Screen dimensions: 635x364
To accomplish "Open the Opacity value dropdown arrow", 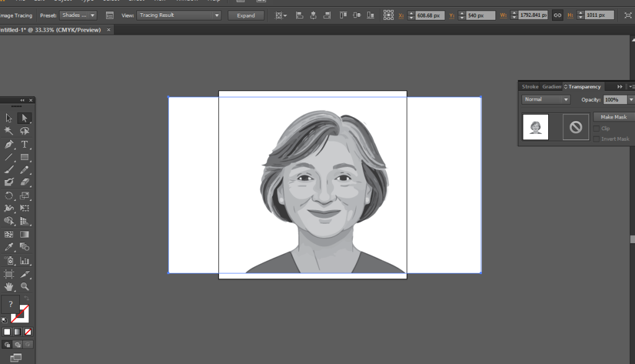I will click(631, 100).
